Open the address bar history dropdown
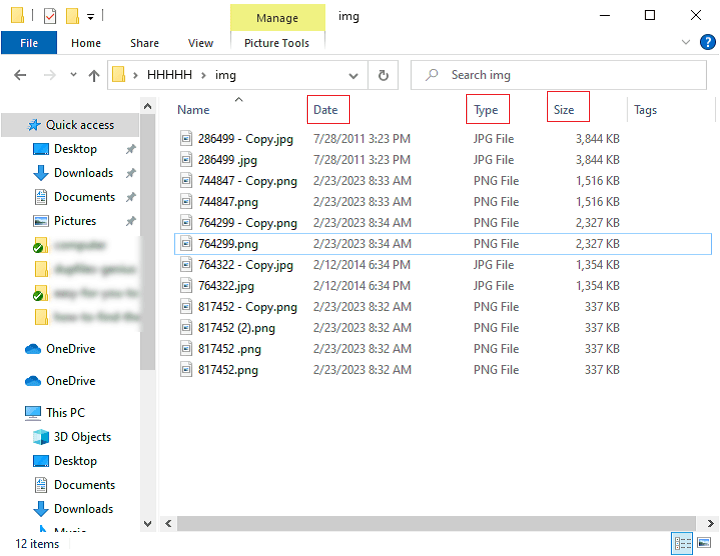The width and height of the screenshot is (720, 556). coord(353,75)
